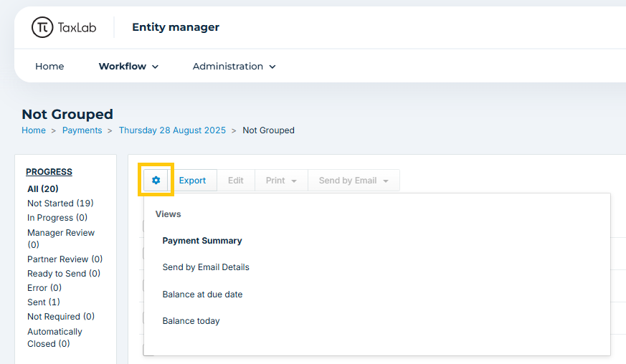Click the Views heading in dropdown

[168, 214]
